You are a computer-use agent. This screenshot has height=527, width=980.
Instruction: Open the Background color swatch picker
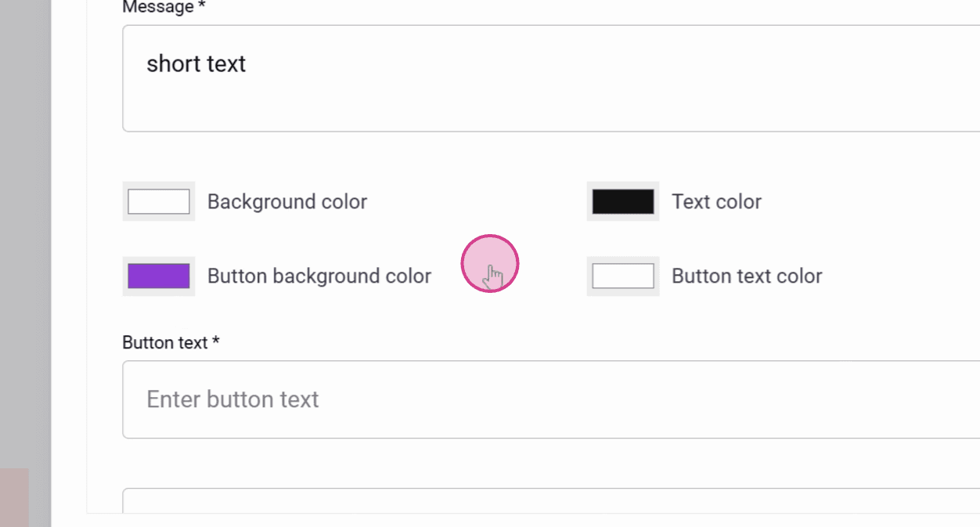[x=159, y=201]
